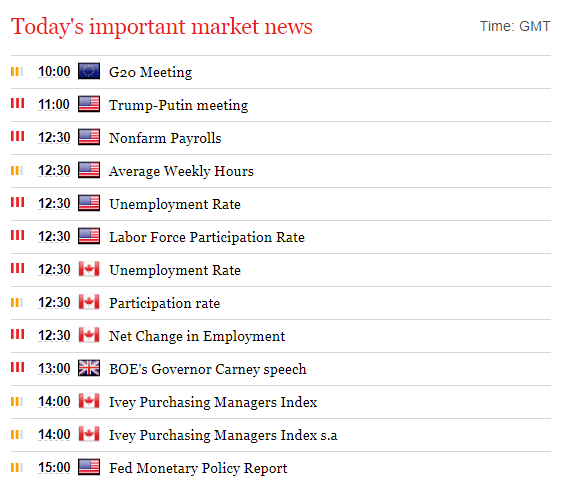Click the Fed Monetary Policy Report link

pos(198,468)
